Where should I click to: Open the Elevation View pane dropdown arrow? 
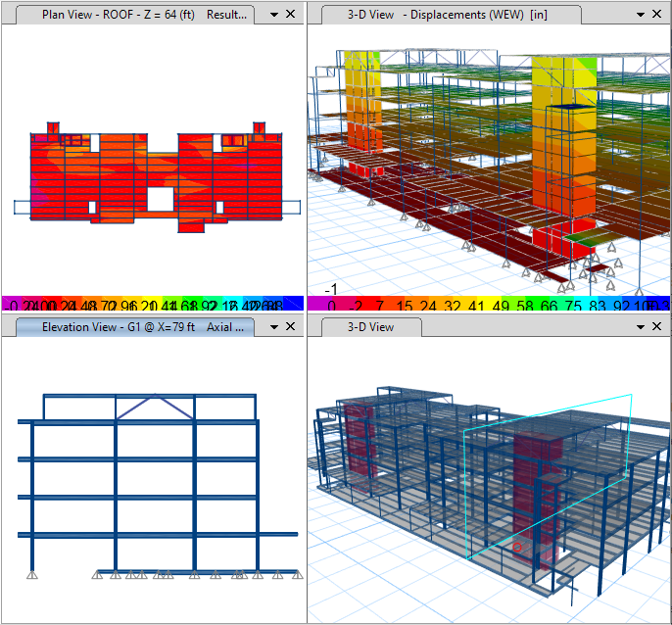[x=273, y=327]
